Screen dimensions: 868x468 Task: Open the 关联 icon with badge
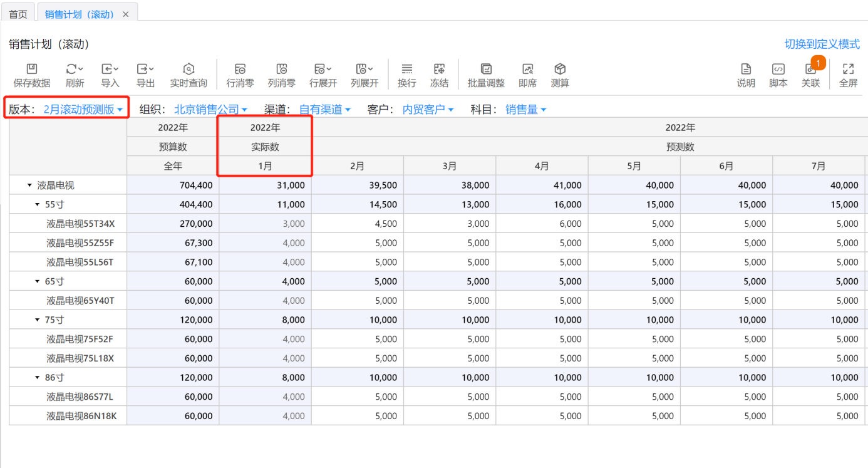[810, 70]
